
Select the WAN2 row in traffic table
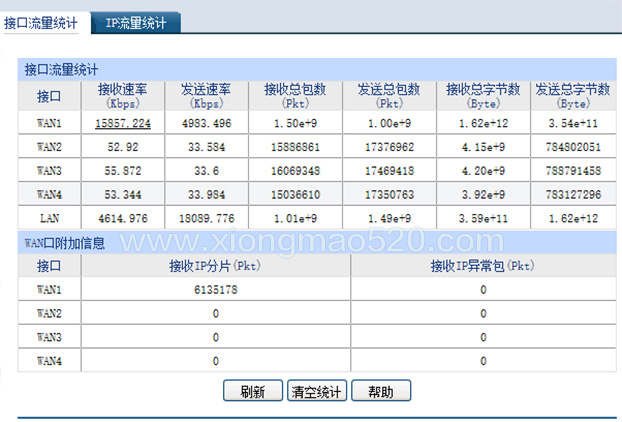(317, 147)
